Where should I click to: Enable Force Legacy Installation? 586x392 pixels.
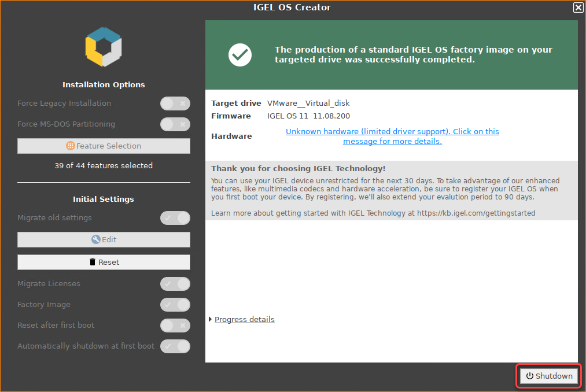[175, 103]
